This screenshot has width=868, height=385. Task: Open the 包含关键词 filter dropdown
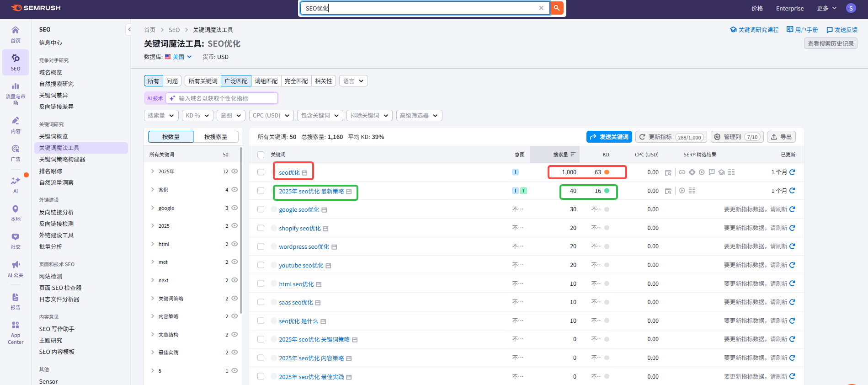(320, 116)
